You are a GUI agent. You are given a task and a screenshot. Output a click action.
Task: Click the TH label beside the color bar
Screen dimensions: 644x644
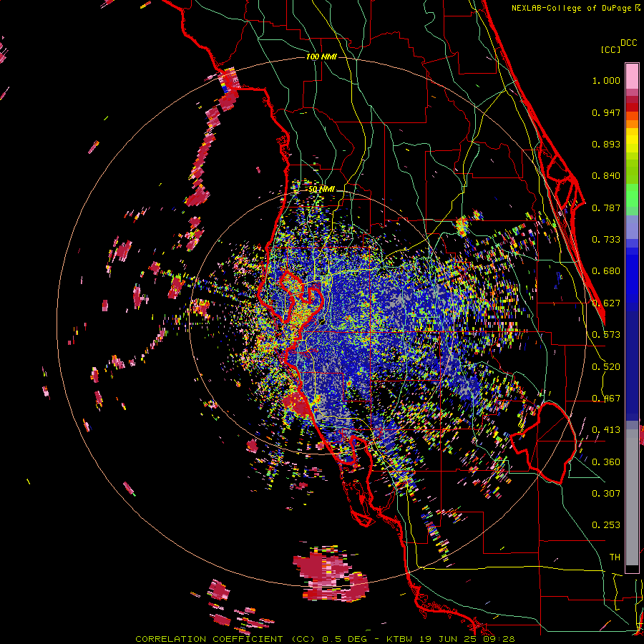615,557
